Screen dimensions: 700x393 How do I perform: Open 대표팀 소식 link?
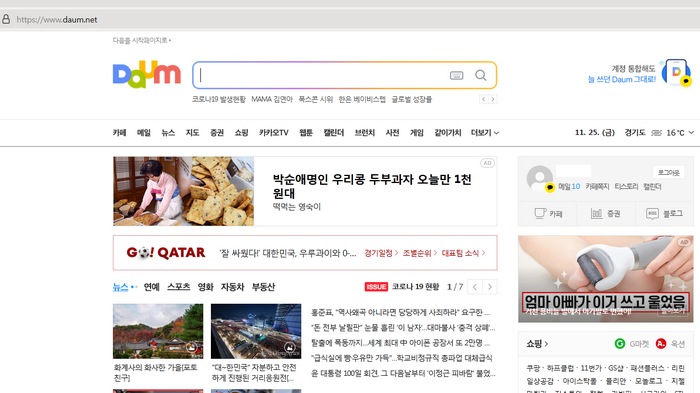(463, 253)
